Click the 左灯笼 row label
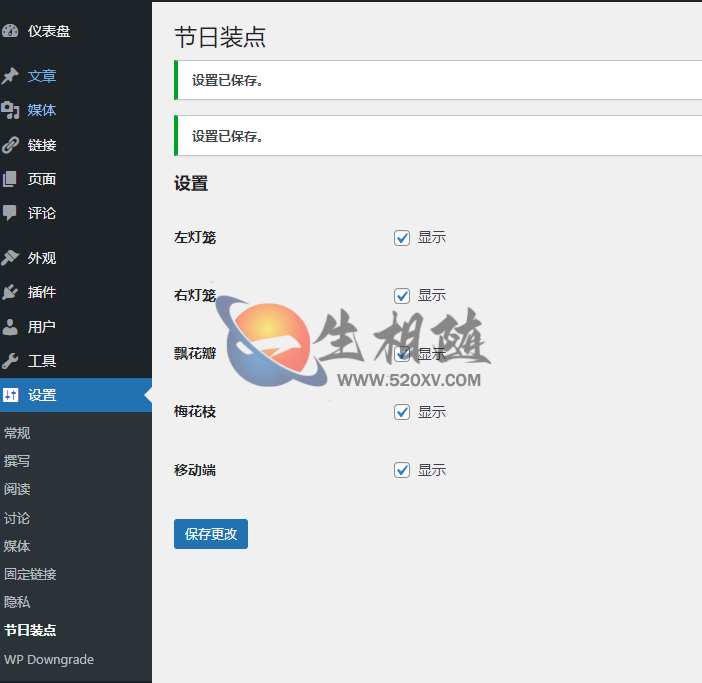Image resolution: width=702 pixels, height=683 pixels. coord(195,237)
